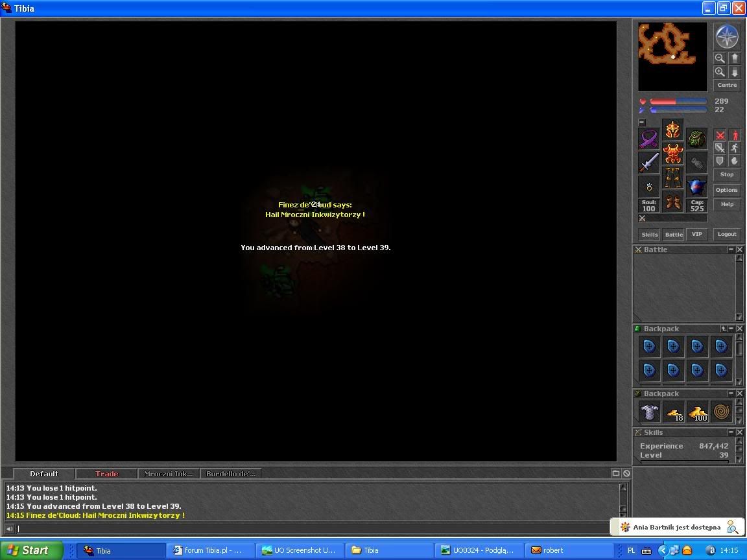This screenshot has width=747, height=560.
Task: Switch to the Trade chat tab
Action: click(107, 474)
